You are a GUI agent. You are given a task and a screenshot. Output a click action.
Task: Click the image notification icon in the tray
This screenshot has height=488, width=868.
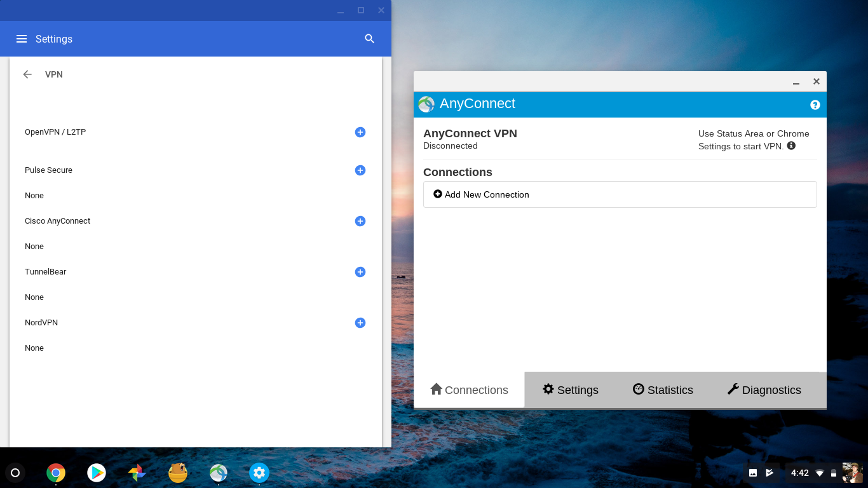pyautogui.click(x=753, y=473)
